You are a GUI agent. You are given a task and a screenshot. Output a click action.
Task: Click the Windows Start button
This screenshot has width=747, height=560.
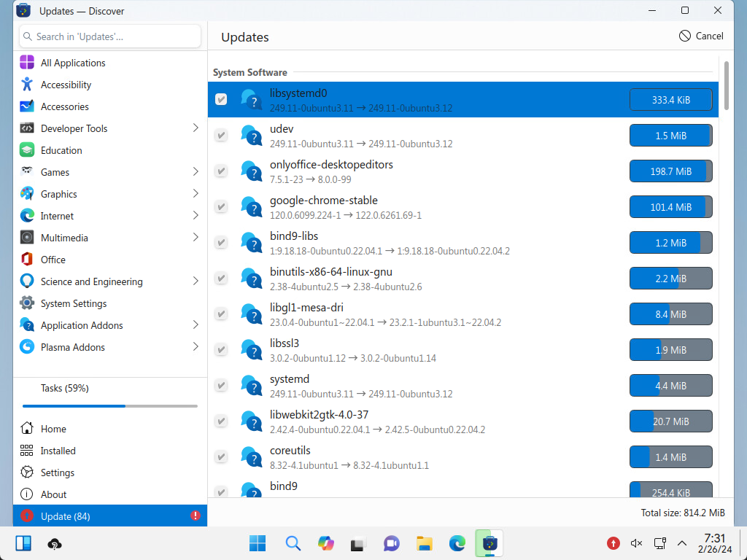point(258,543)
